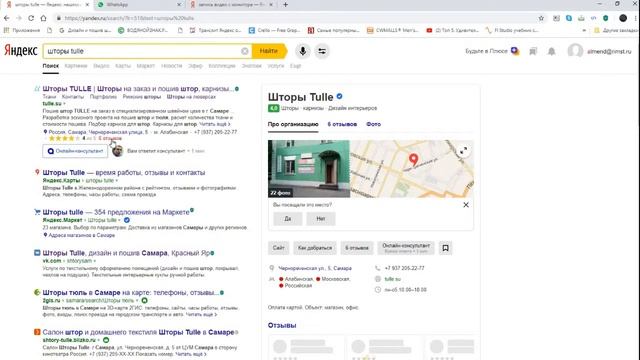Open the Приложения apps bookmark
640x360 pixels.
tap(22, 30)
